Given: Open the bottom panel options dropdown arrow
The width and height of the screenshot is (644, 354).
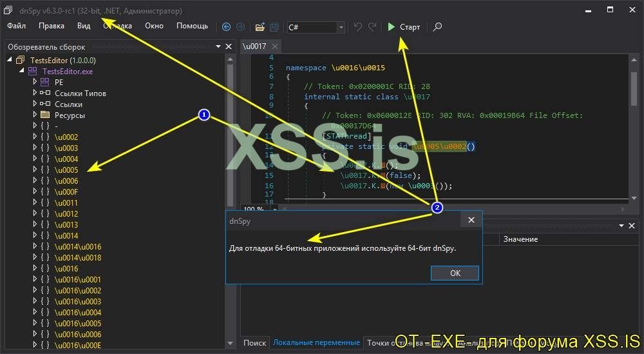Looking at the screenshot, I should pyautogui.click(x=621, y=225).
